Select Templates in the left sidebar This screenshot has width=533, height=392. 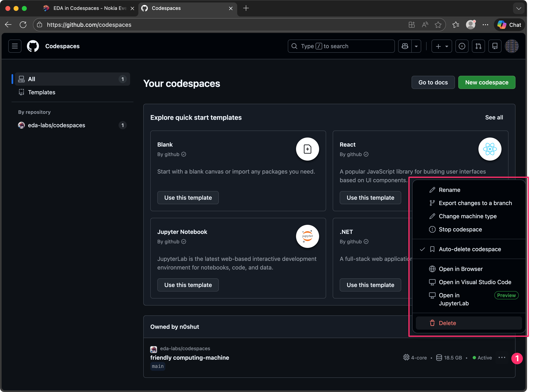(42, 92)
